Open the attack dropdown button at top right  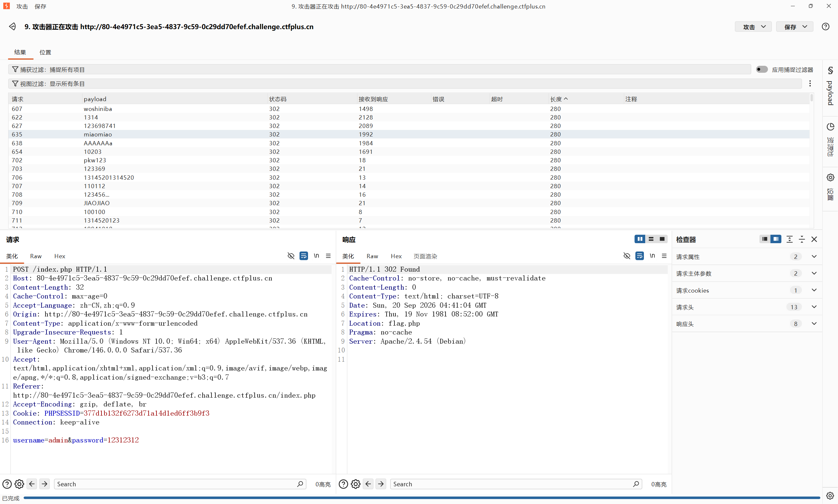[x=753, y=27]
